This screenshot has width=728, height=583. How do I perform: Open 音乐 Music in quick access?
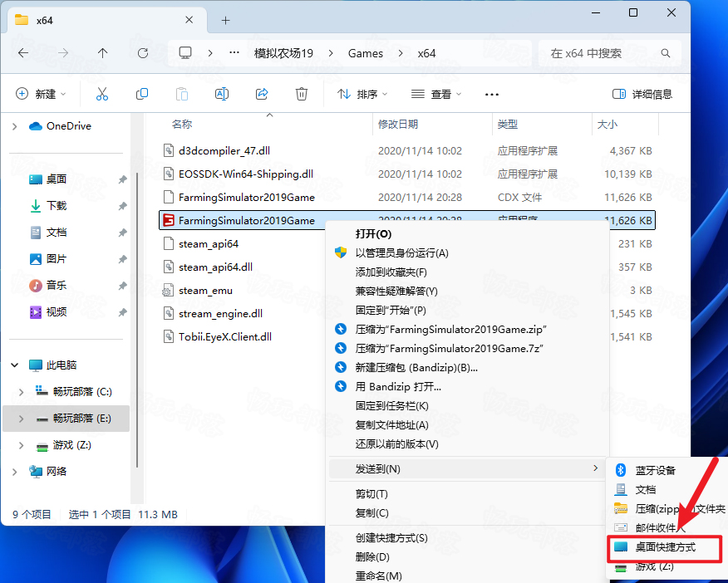click(x=57, y=285)
